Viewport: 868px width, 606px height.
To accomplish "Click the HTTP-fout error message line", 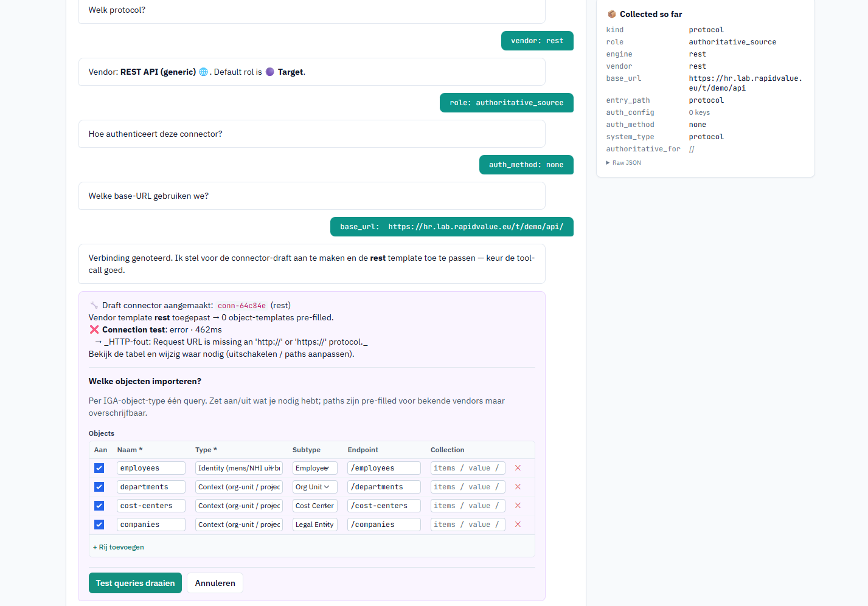I will (x=231, y=342).
